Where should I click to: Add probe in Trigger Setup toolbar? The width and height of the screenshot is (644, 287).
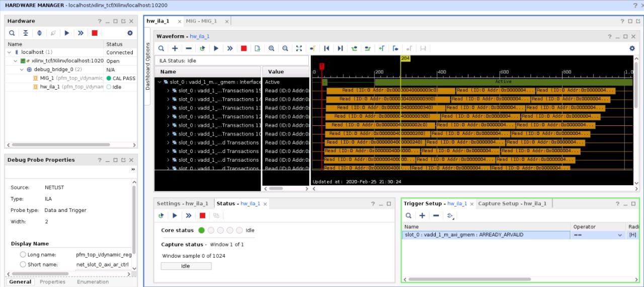pyautogui.click(x=422, y=216)
